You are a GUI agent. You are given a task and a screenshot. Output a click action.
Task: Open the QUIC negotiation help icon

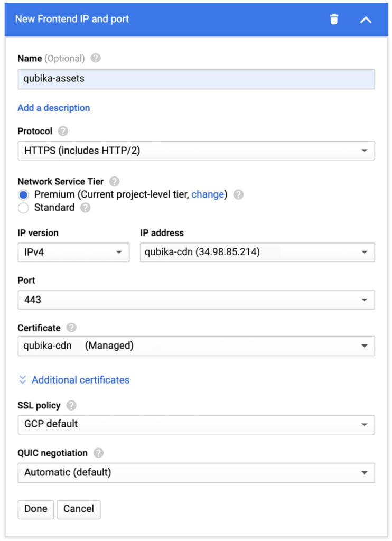99,453
